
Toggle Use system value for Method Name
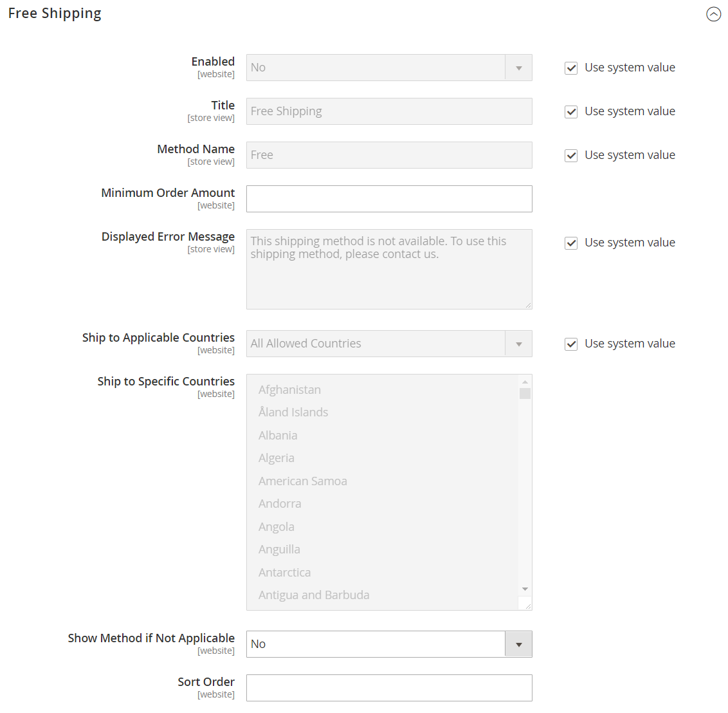point(571,155)
